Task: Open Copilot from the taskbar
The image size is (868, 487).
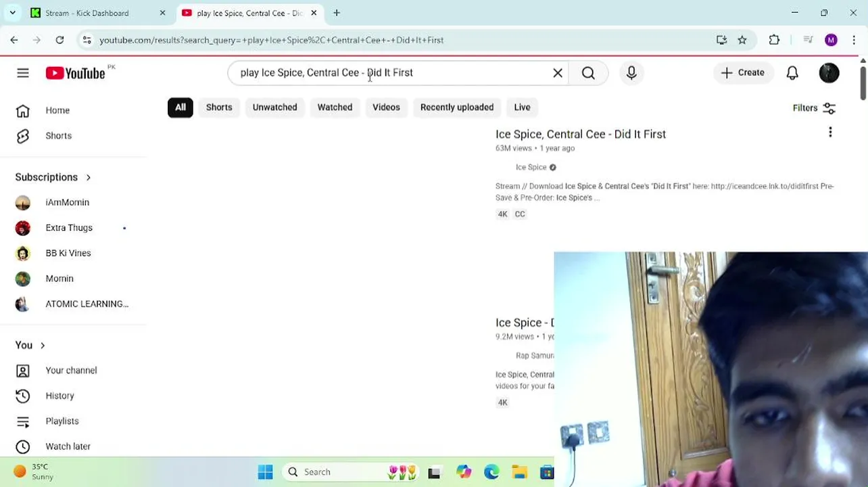Action: click(463, 472)
